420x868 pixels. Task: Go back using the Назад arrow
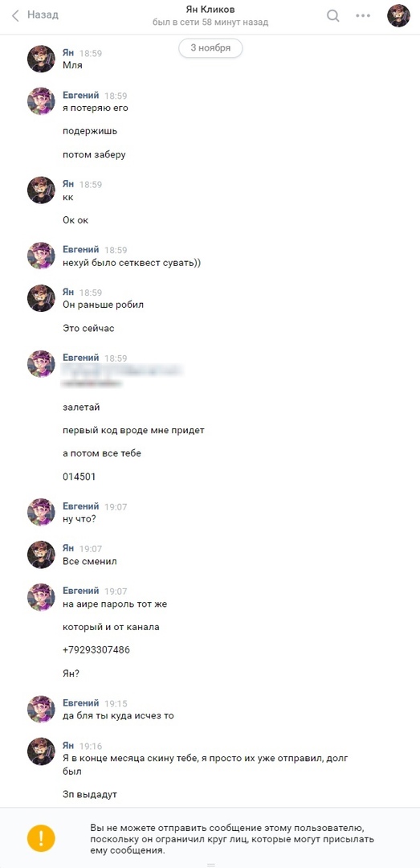coord(35,15)
